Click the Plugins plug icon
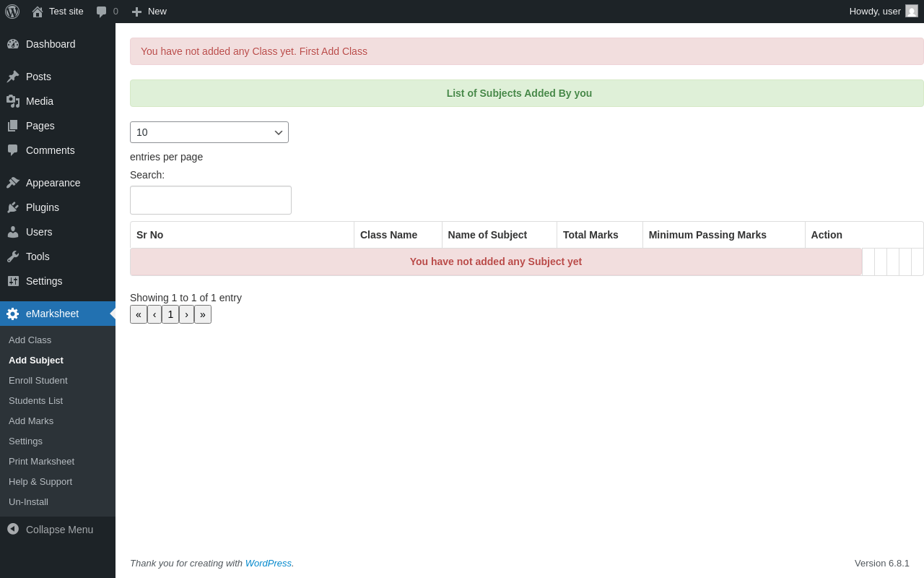Image resolution: width=924 pixels, height=578 pixels. pyautogui.click(x=13, y=207)
